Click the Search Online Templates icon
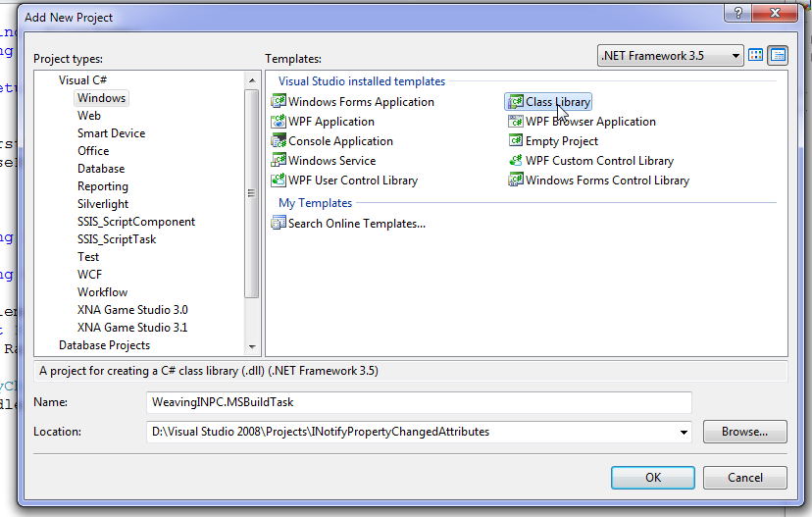This screenshot has height=517, width=812. 279,223
